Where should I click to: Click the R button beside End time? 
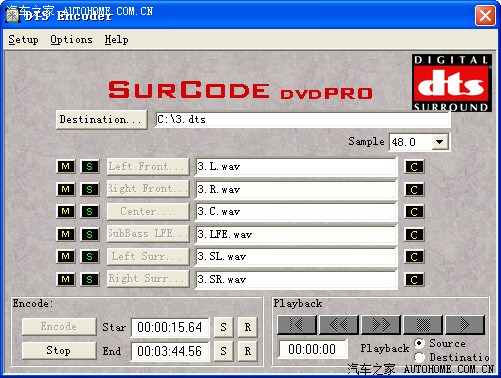[x=248, y=351]
